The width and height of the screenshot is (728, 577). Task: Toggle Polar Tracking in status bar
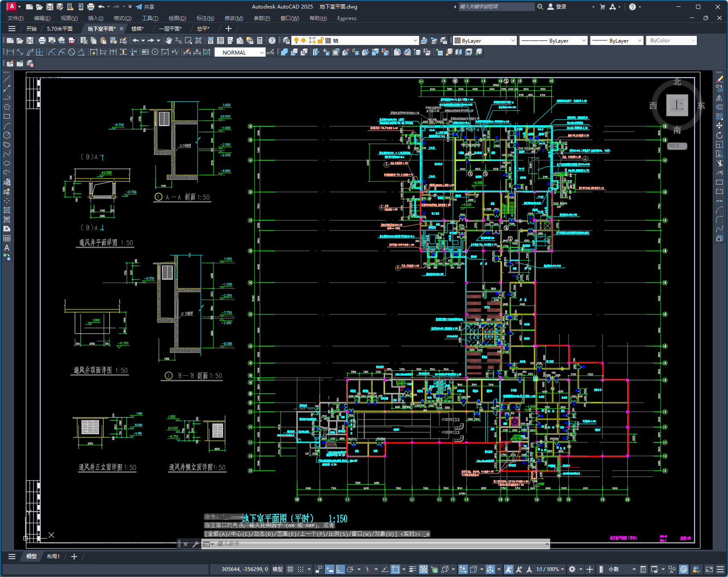(351, 569)
